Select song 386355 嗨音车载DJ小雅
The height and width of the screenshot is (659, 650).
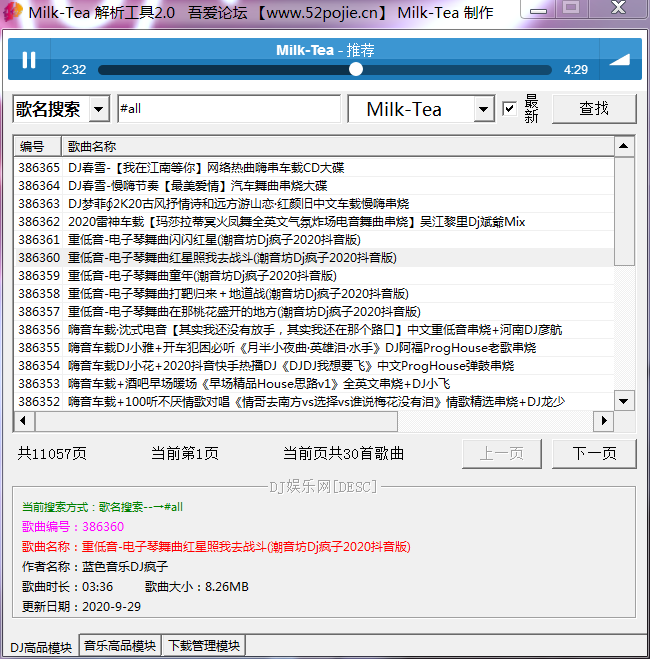[314, 348]
